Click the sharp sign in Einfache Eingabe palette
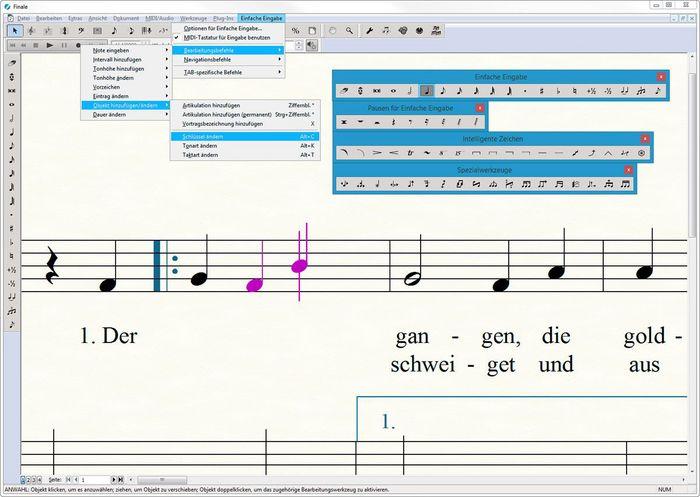The width and height of the screenshot is (700, 497). [x=542, y=91]
